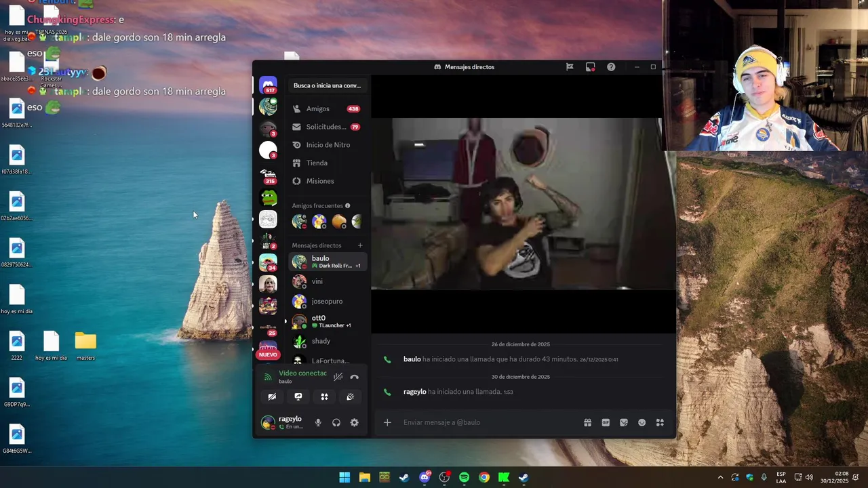Click baulo's video in the call
Viewport: 868px width, 488px height.
pyautogui.click(x=523, y=203)
